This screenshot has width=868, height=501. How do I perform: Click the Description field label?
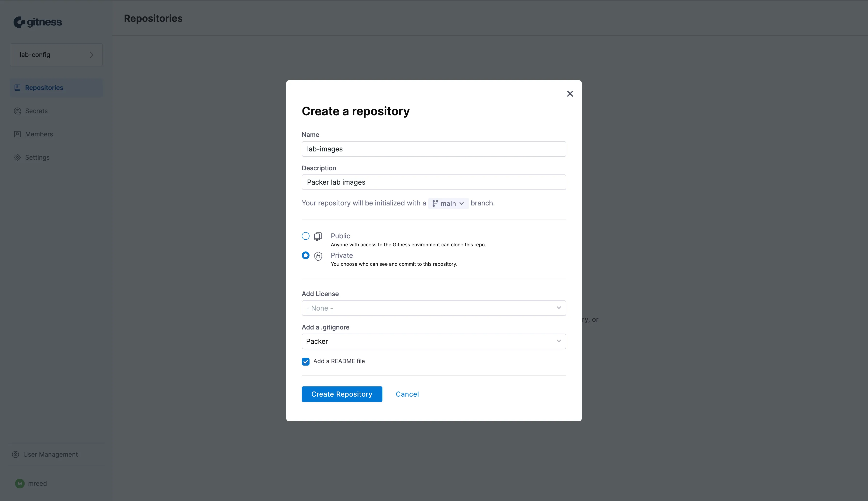(x=319, y=168)
